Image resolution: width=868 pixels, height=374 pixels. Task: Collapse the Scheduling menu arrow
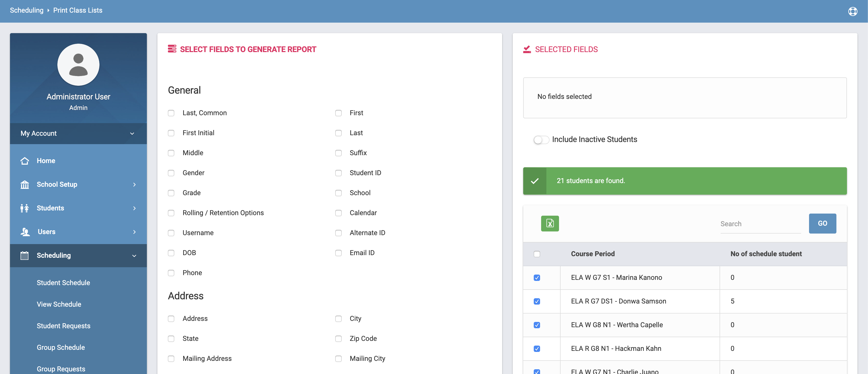134,255
